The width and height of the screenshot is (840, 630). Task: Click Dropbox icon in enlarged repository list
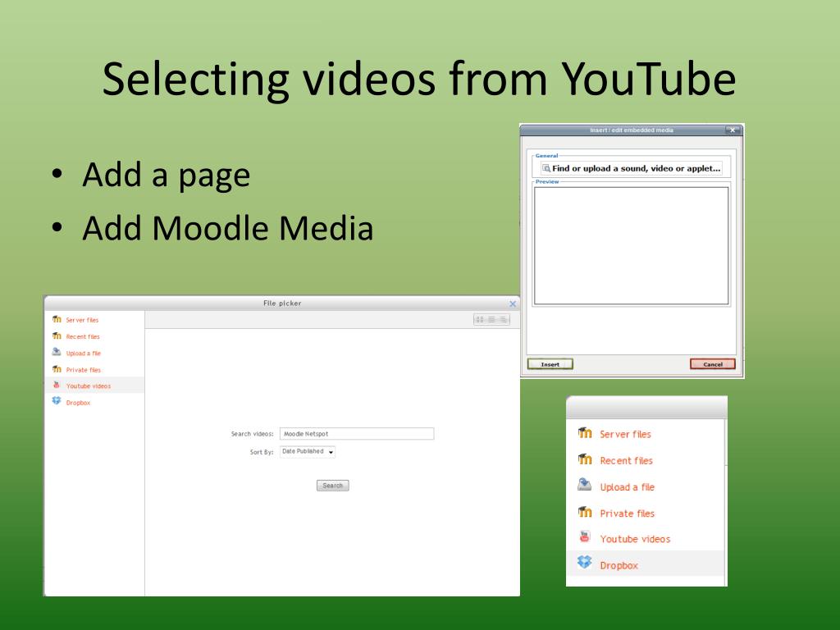coord(584,562)
